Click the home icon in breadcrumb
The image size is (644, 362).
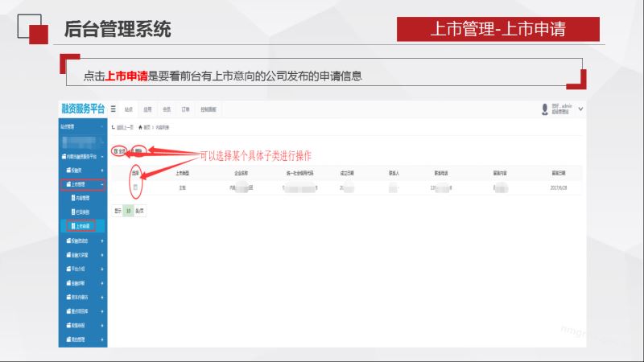(x=142, y=127)
